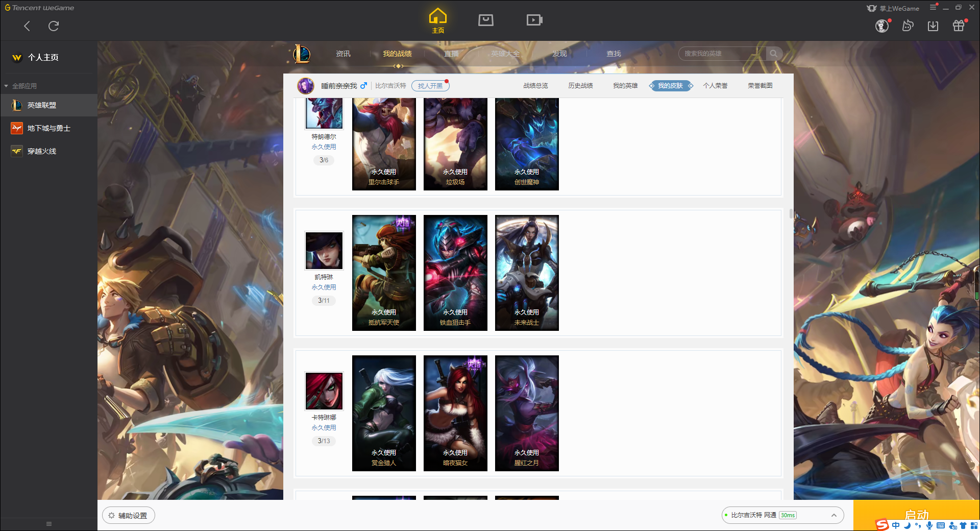The width and height of the screenshot is (980, 531).
Task: Click the 掌上WeGame mobile link
Action: [x=893, y=8]
